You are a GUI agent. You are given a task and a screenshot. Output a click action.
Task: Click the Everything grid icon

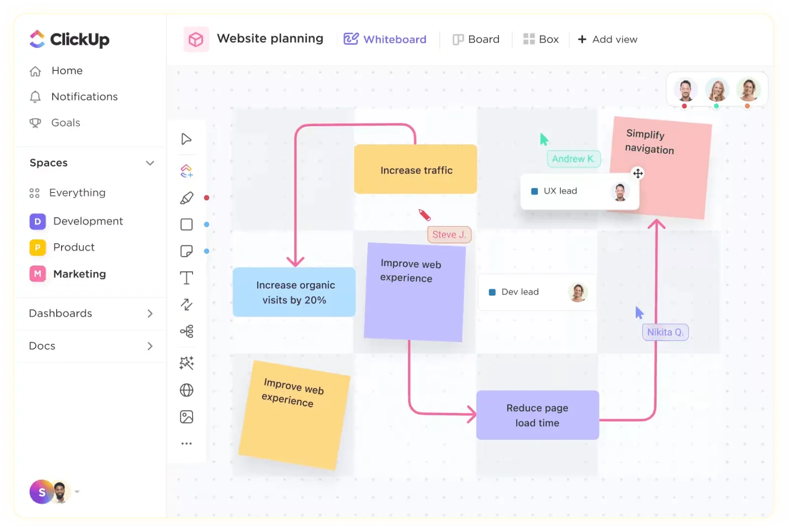click(x=34, y=193)
